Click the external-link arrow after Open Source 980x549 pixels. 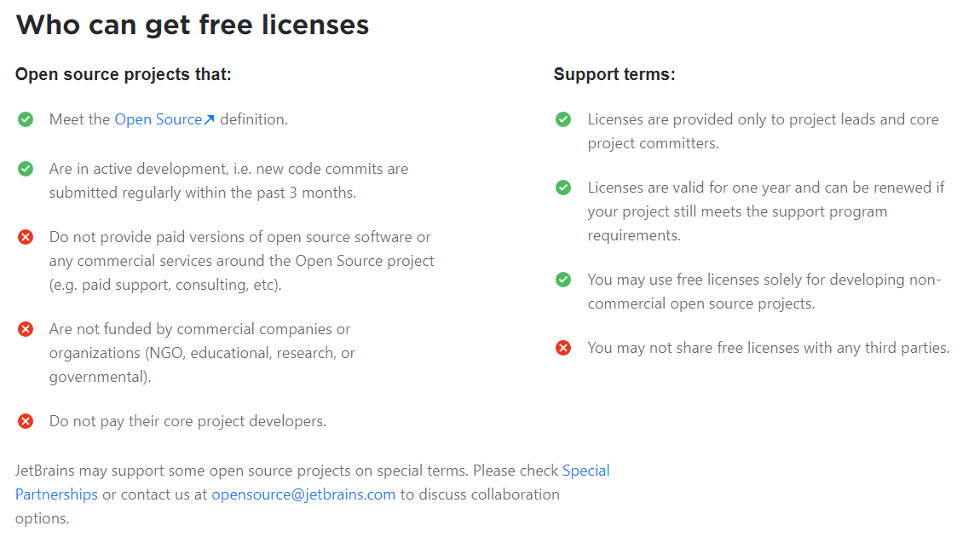[x=210, y=119]
